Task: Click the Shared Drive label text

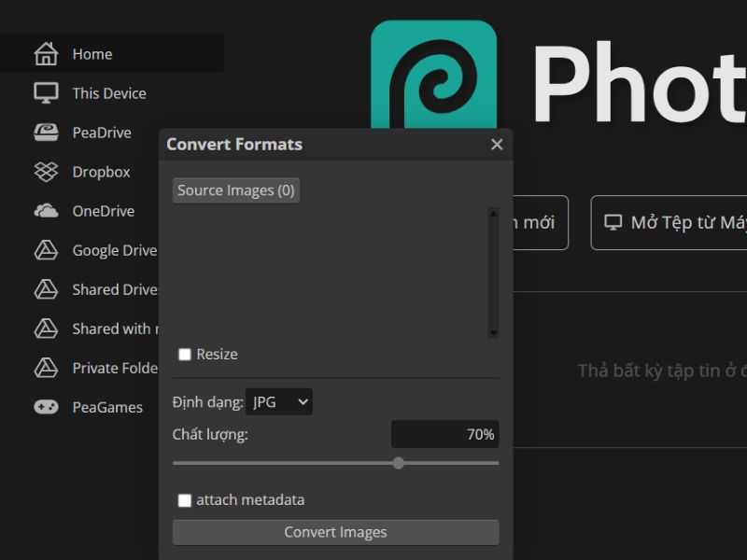Action: pyautogui.click(x=115, y=289)
